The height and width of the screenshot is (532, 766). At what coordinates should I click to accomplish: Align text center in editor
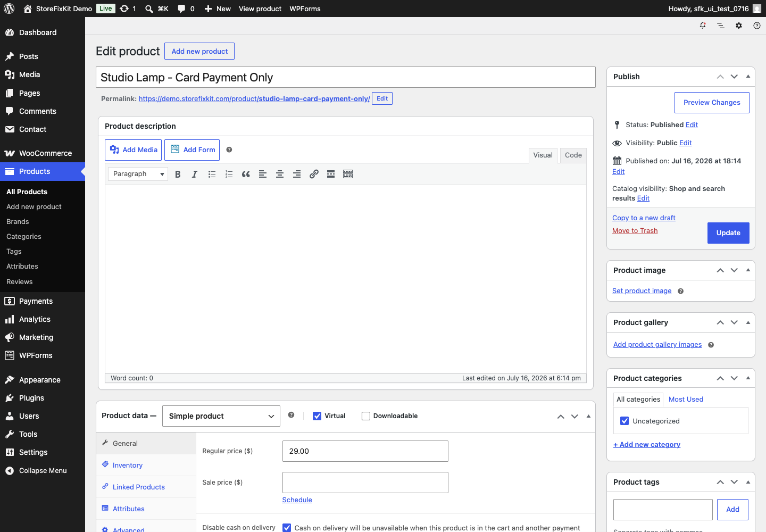(280, 174)
